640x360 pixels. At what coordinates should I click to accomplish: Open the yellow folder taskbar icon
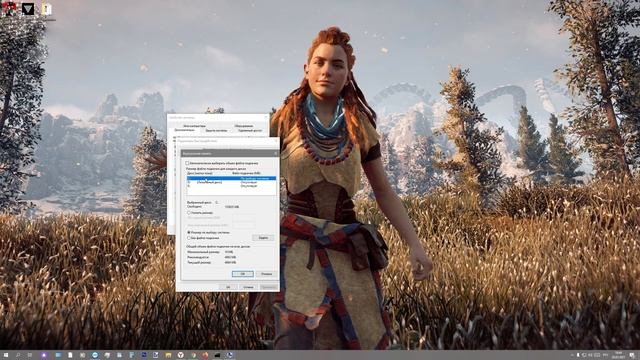pos(168,356)
